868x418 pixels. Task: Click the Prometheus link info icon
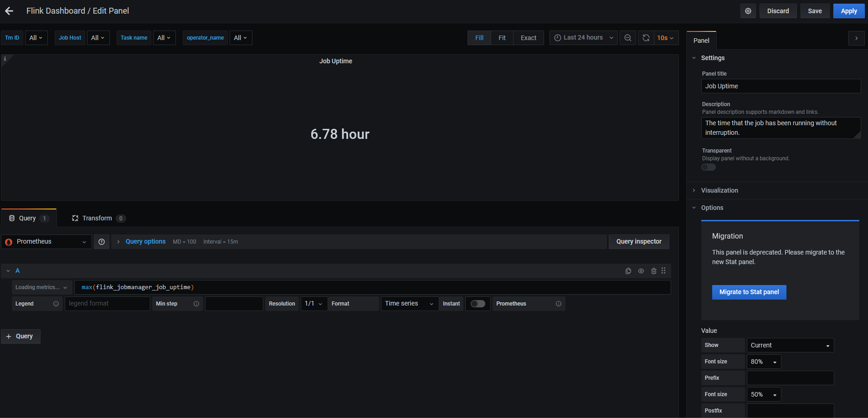tap(559, 304)
